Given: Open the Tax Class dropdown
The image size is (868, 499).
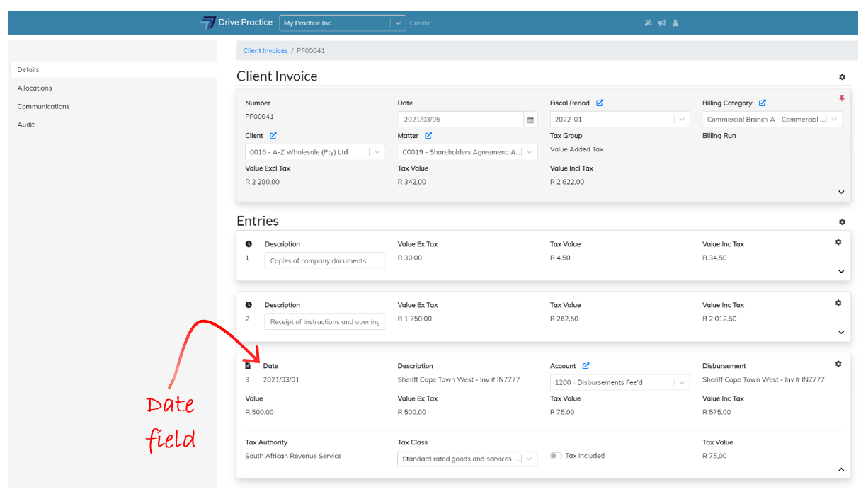Looking at the screenshot, I should (x=467, y=459).
